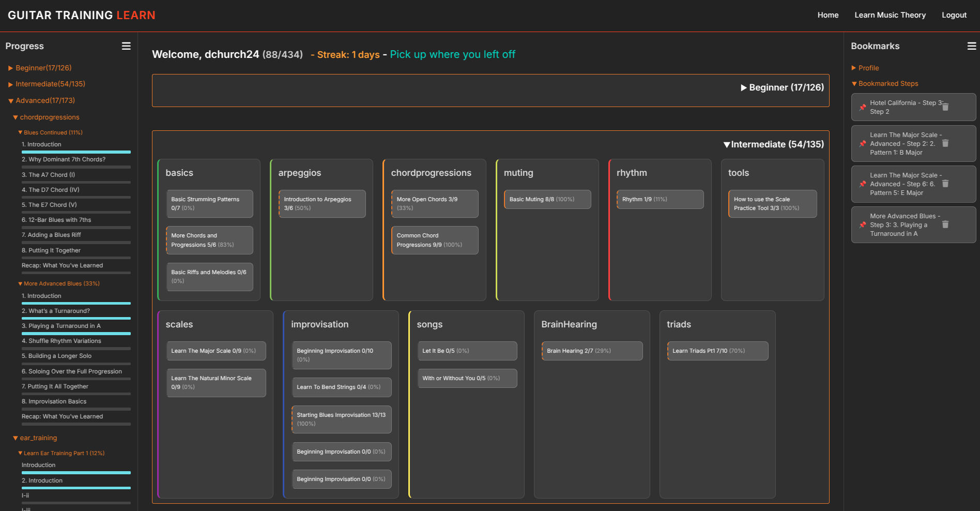The image size is (980, 511).
Task: Delete the Learn The Major Scale Step 2 bookmark
Action: pyautogui.click(x=946, y=143)
